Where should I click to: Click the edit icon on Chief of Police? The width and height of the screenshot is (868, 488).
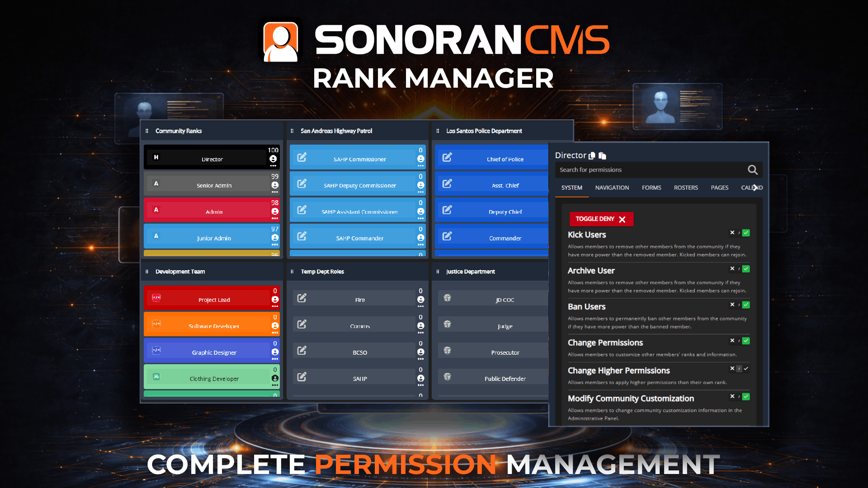click(x=447, y=157)
